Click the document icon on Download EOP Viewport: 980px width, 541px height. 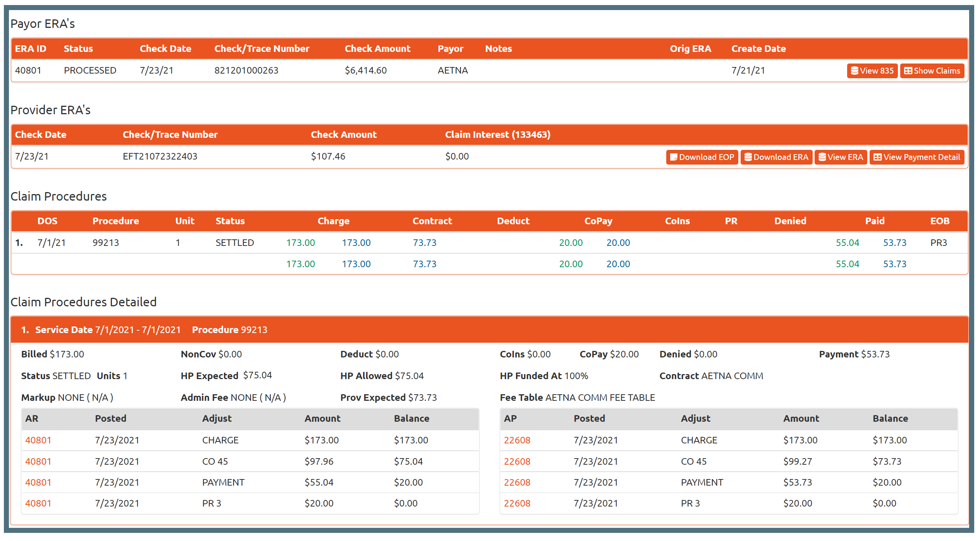(x=674, y=157)
